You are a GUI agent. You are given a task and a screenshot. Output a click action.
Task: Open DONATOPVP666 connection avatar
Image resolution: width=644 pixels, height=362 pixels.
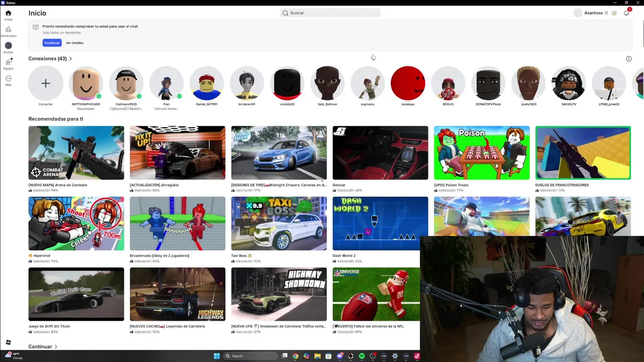pos(489,83)
